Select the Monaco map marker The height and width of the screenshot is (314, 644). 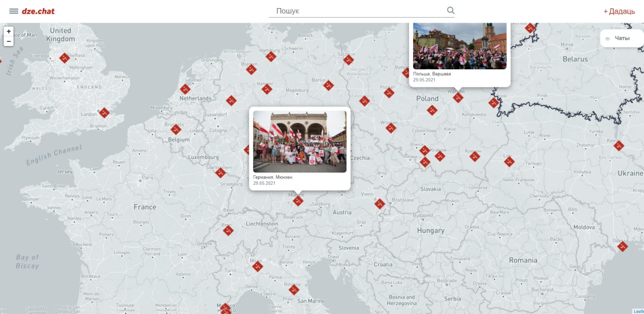point(225,308)
